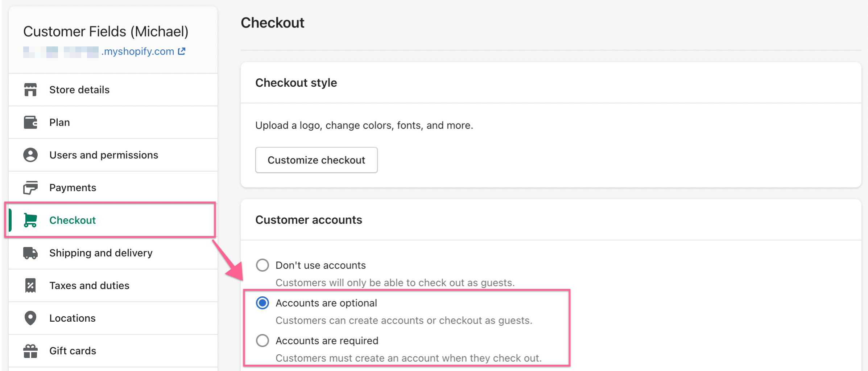Select the green Checkout cart icon
The image size is (868, 371).
click(x=30, y=220)
